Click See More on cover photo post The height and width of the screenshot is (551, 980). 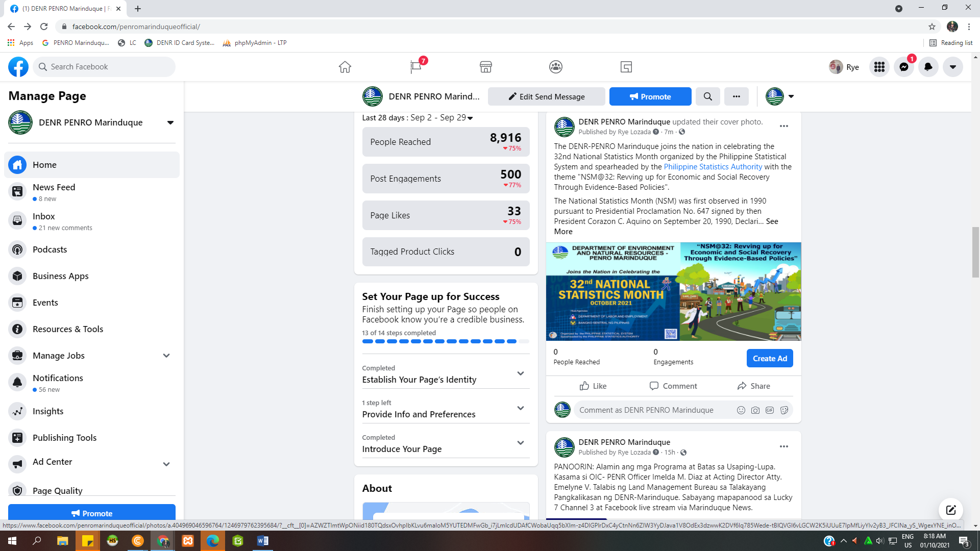[772, 221]
